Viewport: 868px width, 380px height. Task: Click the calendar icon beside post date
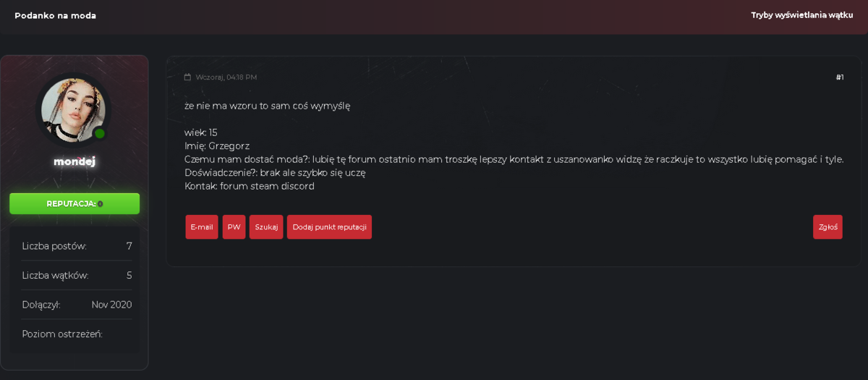188,77
